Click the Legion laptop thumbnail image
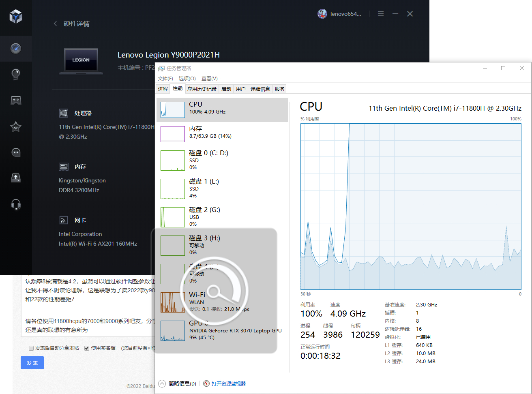532x394 pixels. tap(81, 61)
